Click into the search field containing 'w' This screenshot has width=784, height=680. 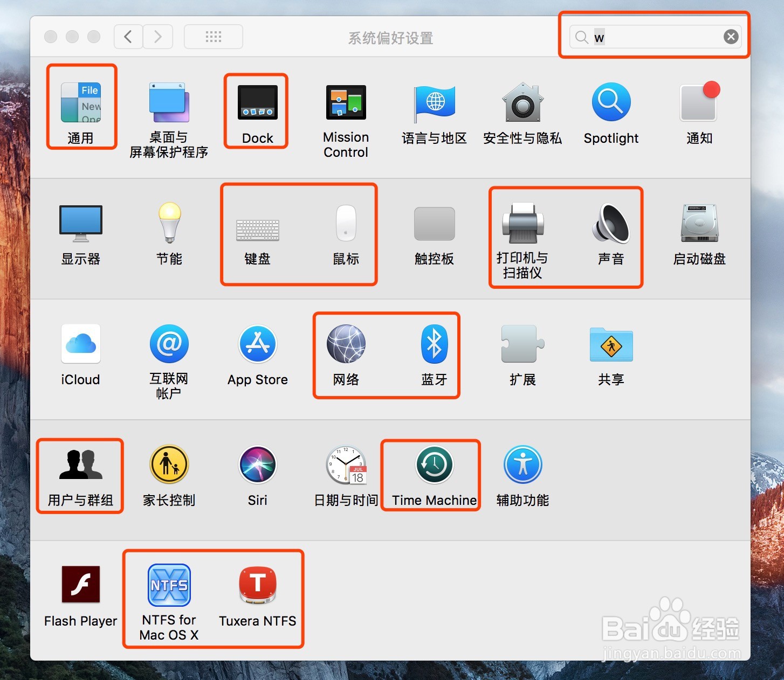click(655, 37)
